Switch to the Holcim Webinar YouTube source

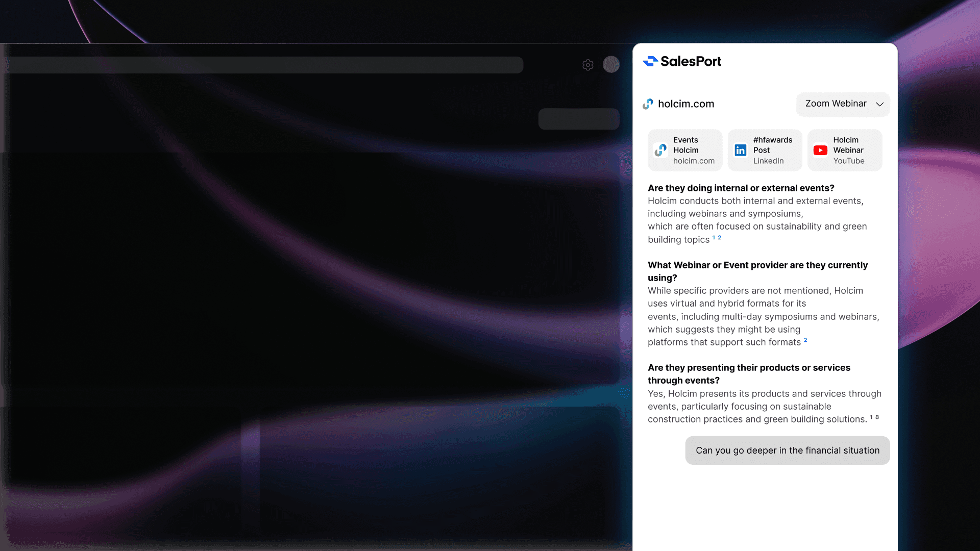[x=845, y=150]
